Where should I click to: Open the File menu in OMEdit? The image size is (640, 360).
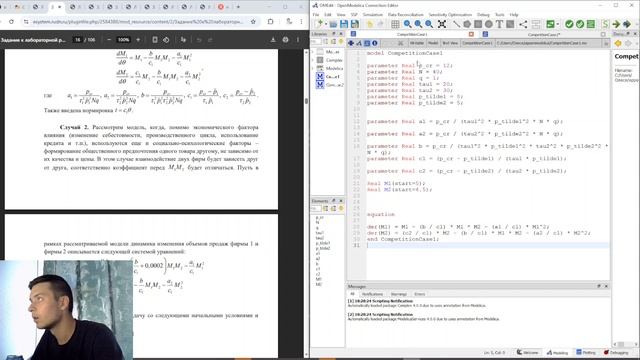click(316, 14)
